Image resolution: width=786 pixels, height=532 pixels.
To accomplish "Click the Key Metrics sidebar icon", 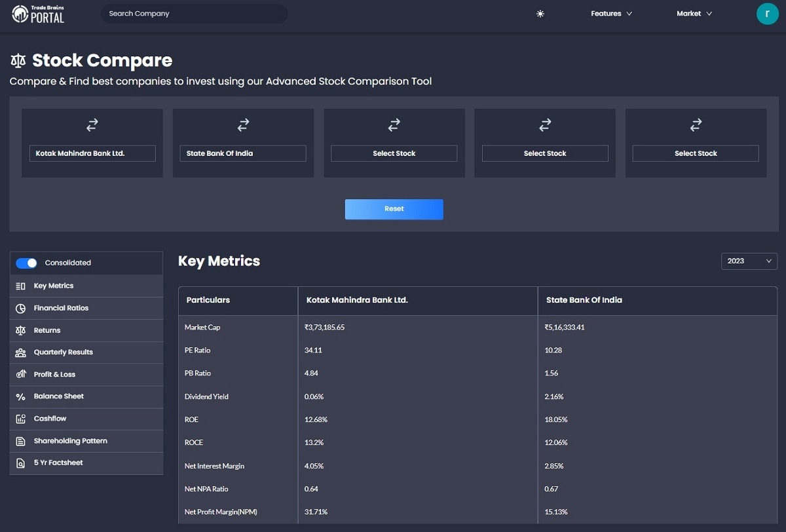I will 20,286.
